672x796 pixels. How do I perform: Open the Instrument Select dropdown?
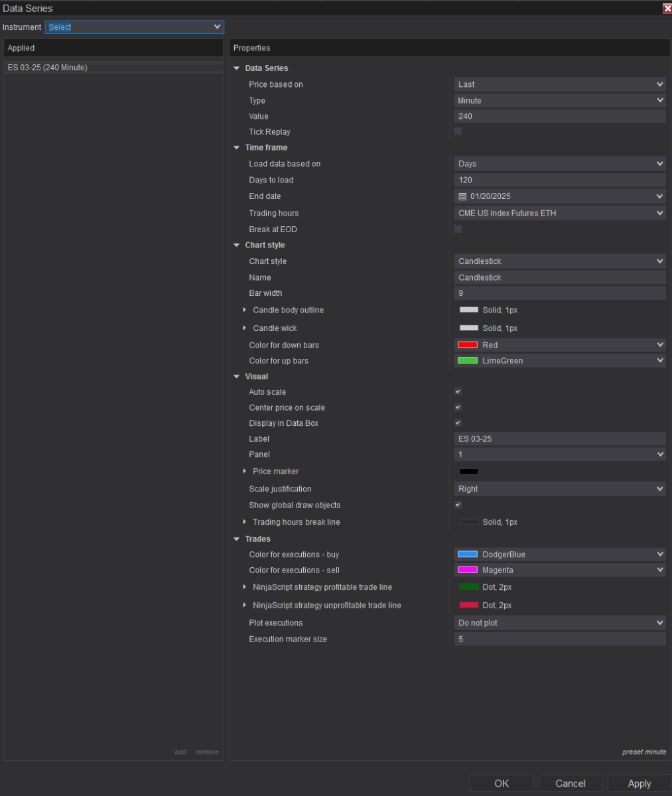pos(135,27)
